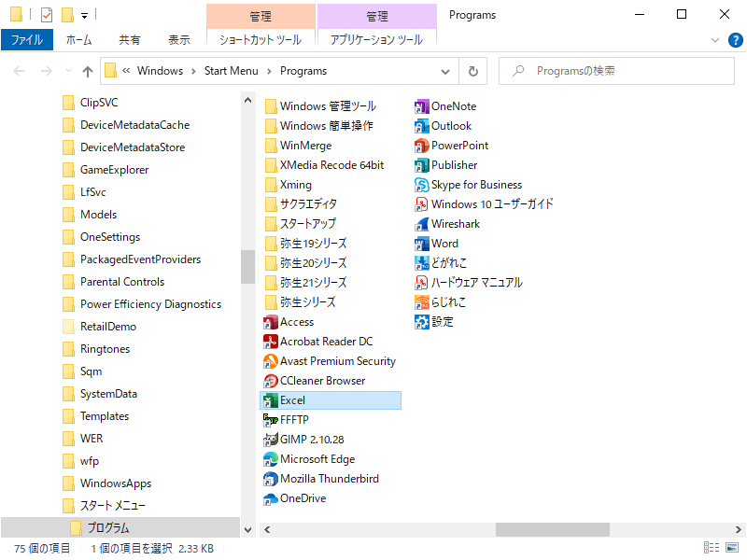Viewport: 747px width, 560px height.
Task: Open the ショートカット ツール tab
Action: point(261,39)
